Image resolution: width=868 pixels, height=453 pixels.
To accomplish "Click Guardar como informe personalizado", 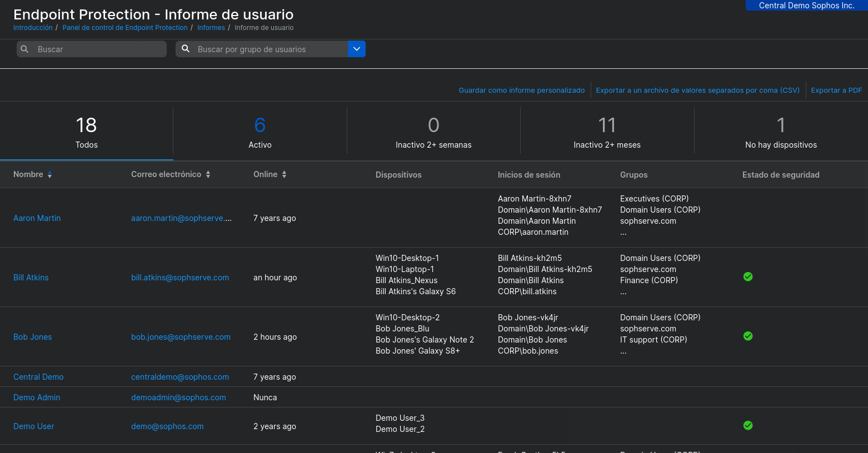I will (x=521, y=90).
